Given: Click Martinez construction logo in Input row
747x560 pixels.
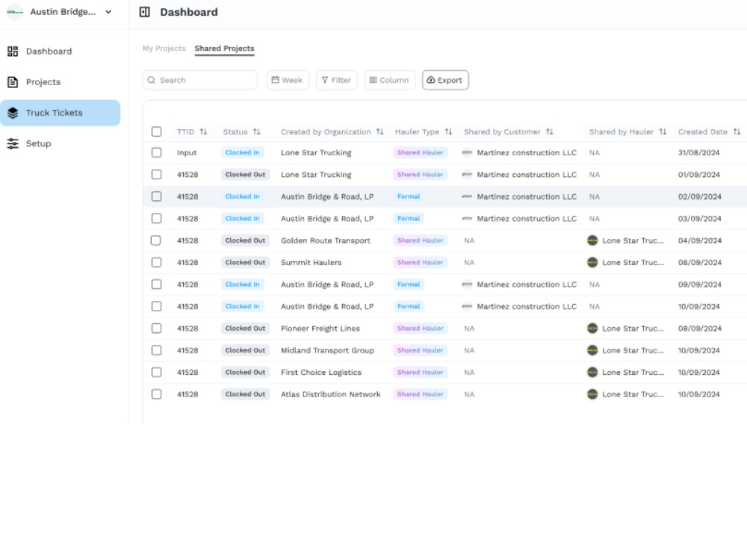Looking at the screenshot, I should tap(467, 153).
